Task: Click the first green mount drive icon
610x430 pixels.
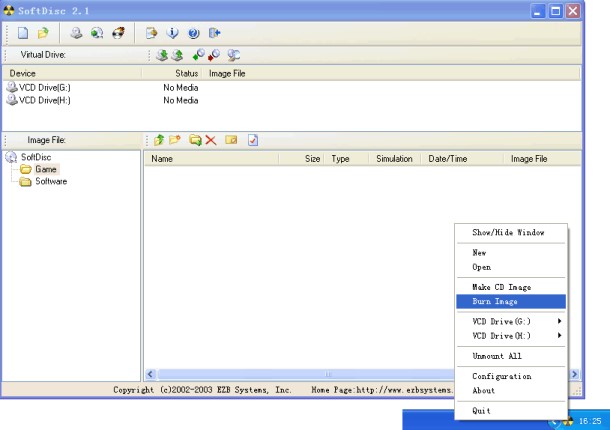Action: (162, 55)
